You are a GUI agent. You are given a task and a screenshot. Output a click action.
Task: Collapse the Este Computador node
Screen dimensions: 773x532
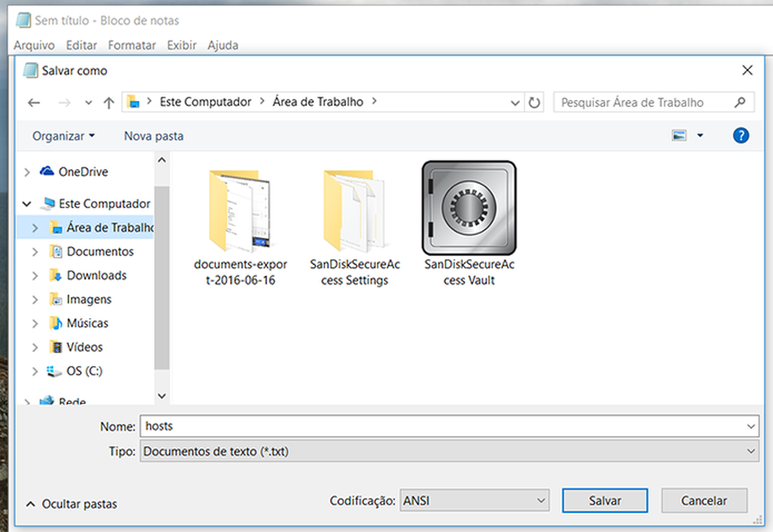point(27,204)
